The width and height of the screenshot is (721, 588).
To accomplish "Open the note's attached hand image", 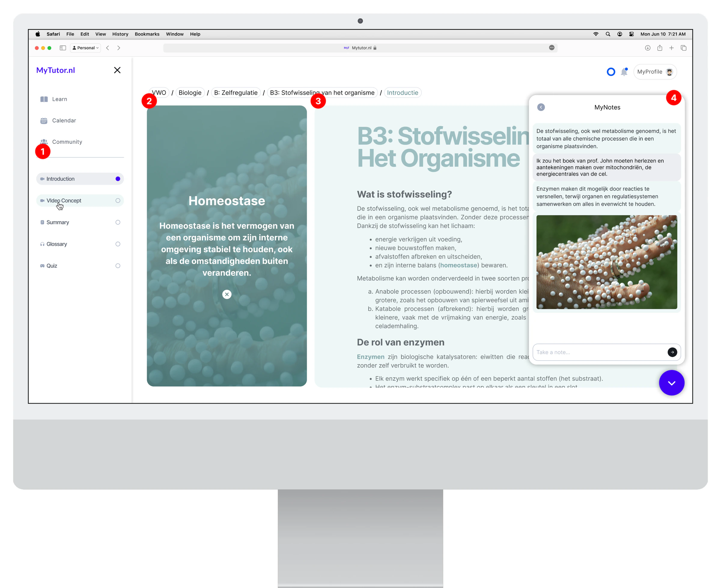I will (607, 262).
